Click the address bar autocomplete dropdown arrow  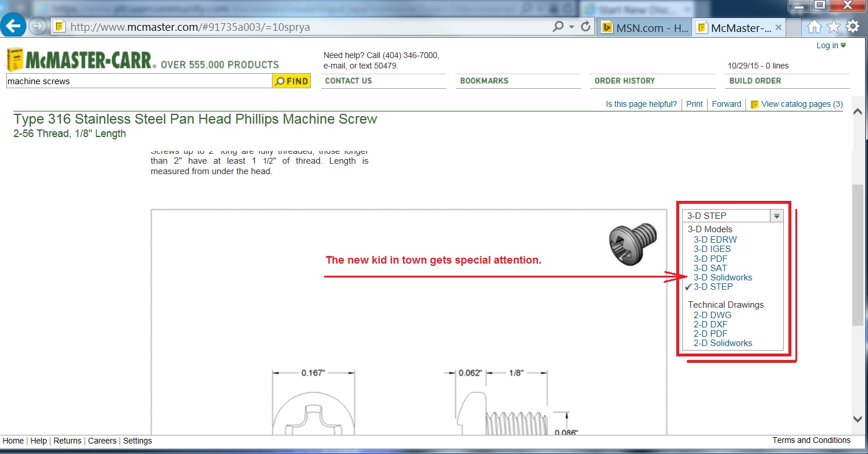tap(572, 27)
